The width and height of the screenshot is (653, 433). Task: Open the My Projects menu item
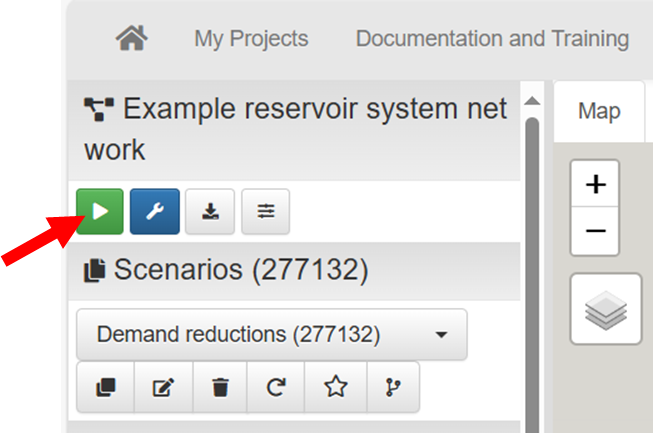[x=251, y=39]
